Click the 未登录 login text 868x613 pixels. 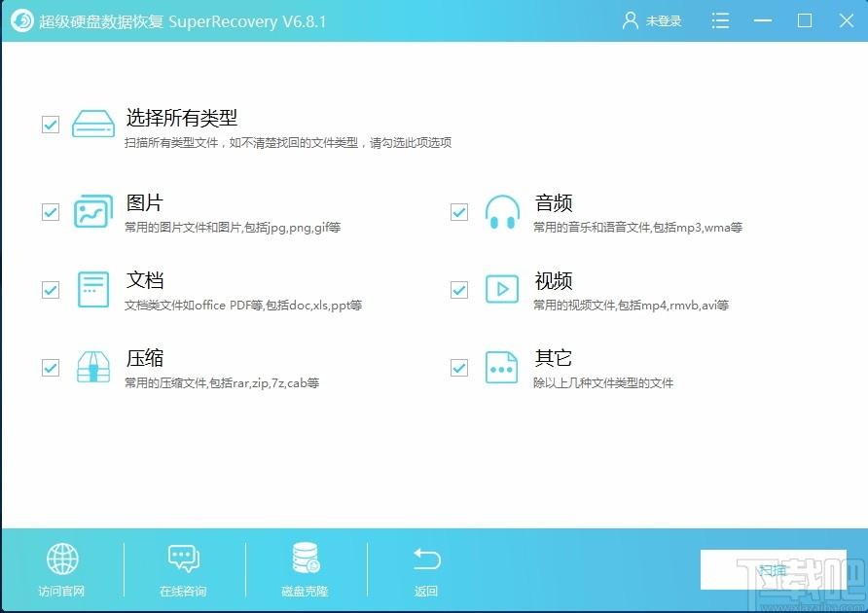664,21
